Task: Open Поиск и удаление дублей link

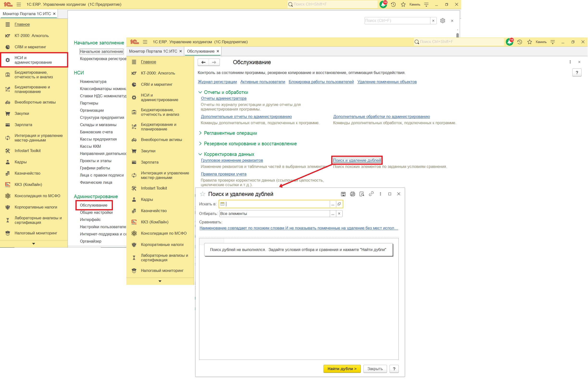Action: tap(357, 160)
